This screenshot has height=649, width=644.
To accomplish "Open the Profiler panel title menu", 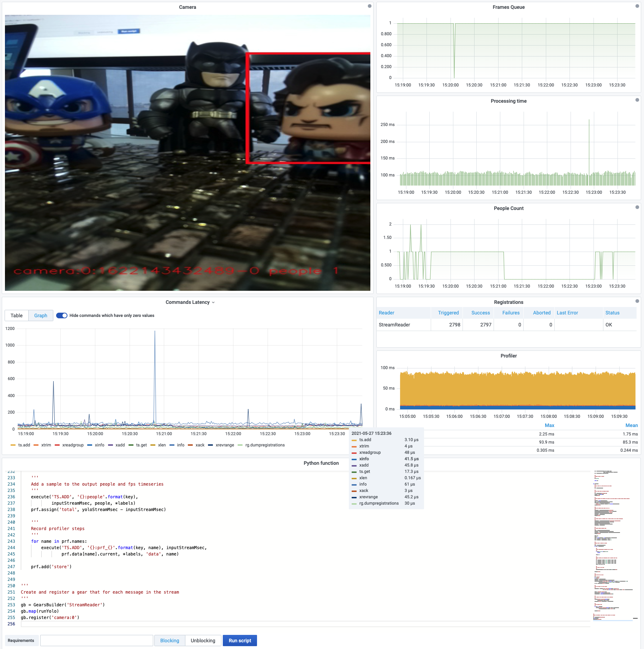I will (x=508, y=356).
